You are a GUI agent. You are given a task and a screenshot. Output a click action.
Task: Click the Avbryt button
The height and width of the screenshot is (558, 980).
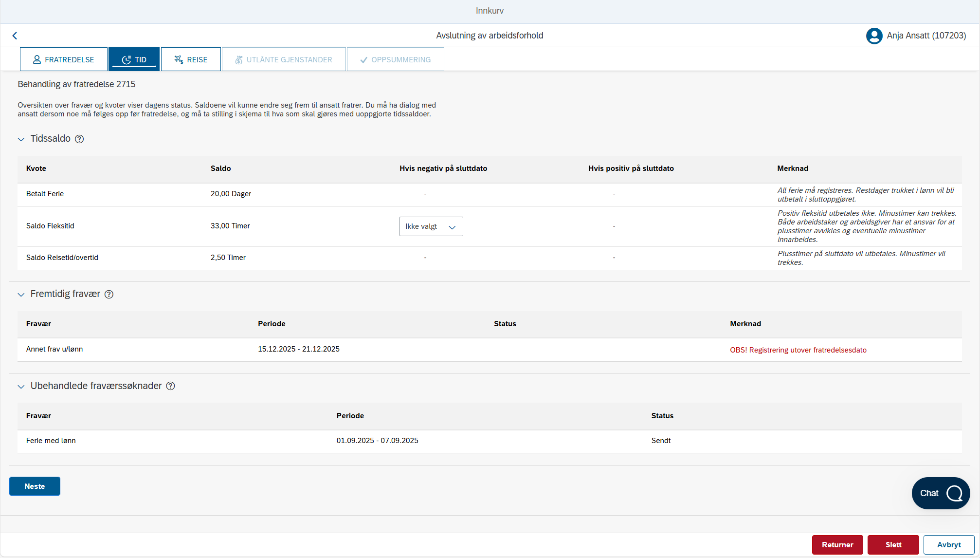949,545
